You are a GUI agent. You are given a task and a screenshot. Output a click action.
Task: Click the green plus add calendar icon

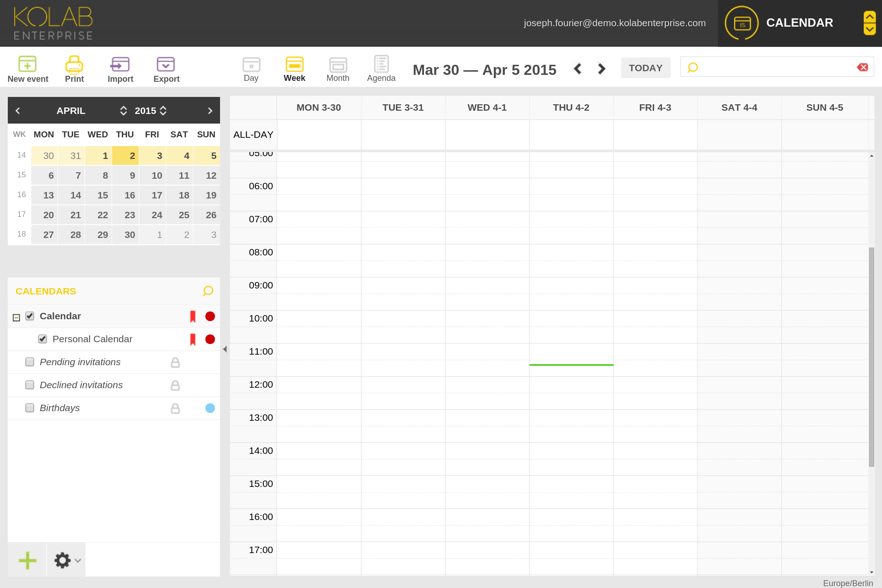coord(27,560)
